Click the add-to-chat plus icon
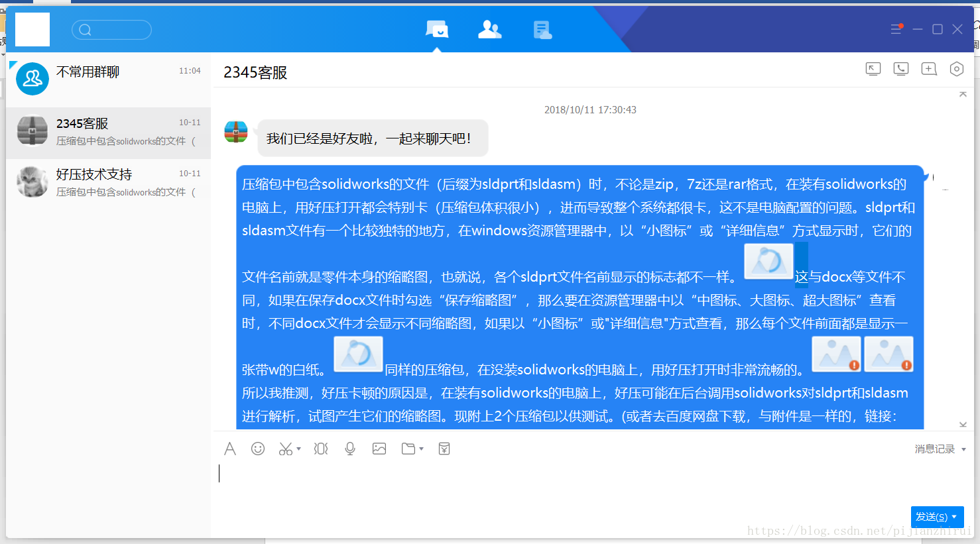980x544 pixels. (929, 69)
